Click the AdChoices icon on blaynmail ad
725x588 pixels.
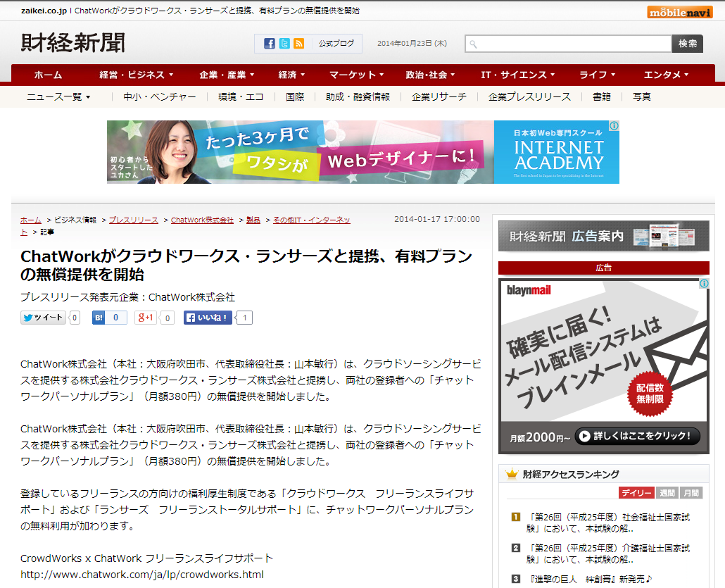point(704,284)
